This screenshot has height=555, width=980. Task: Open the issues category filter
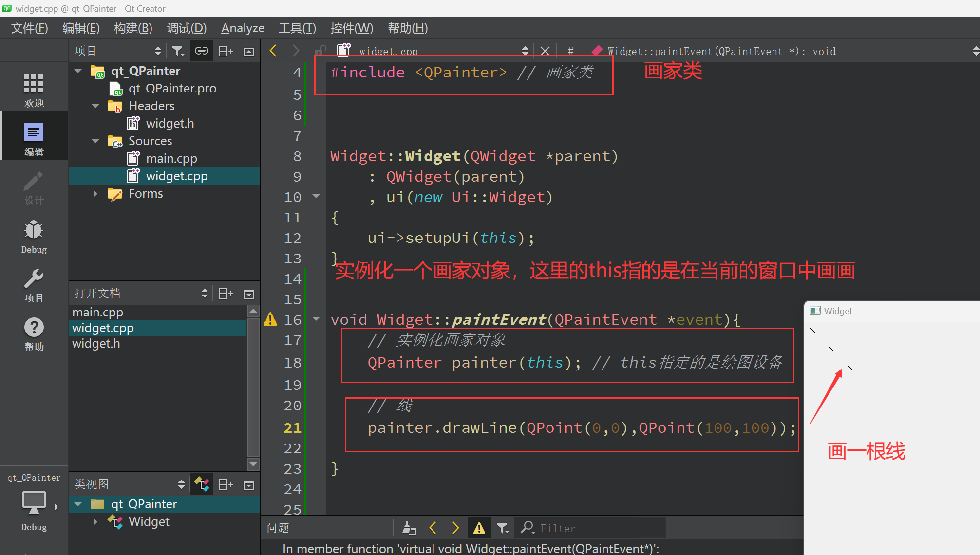[503, 528]
